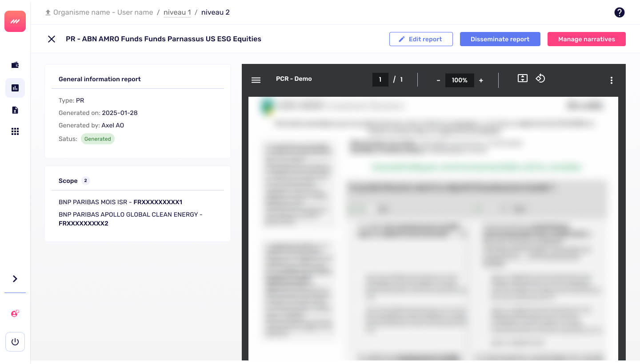Click the Generated status badge
Screen dimensions: 640x364
[x=98, y=139]
